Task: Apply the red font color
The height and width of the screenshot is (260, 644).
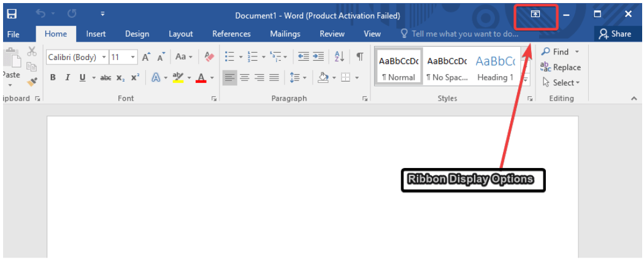Action: tap(201, 78)
